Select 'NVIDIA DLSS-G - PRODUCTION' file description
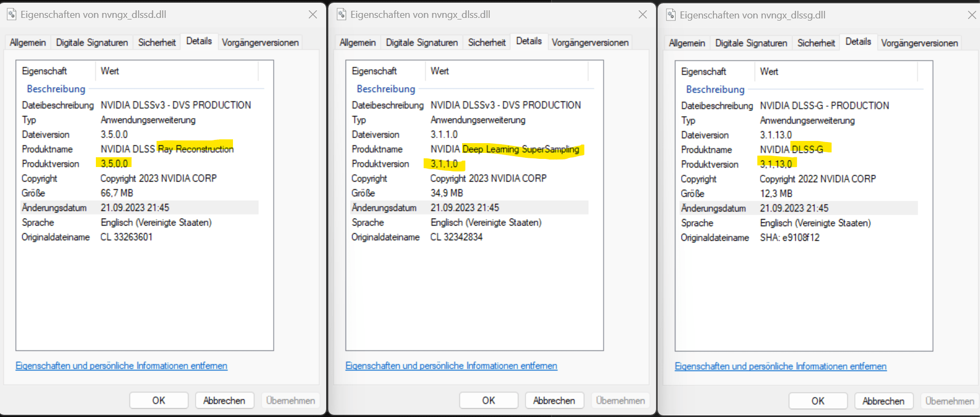Screen dimensions: 980x417 pyautogui.click(x=824, y=105)
